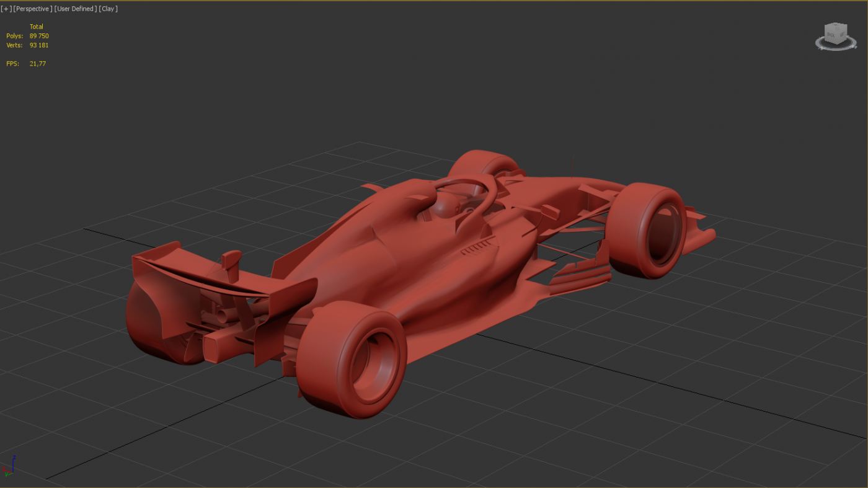The height and width of the screenshot is (488, 868).
Task: Click the FPS readout in viewport statistics
Action: click(x=37, y=64)
